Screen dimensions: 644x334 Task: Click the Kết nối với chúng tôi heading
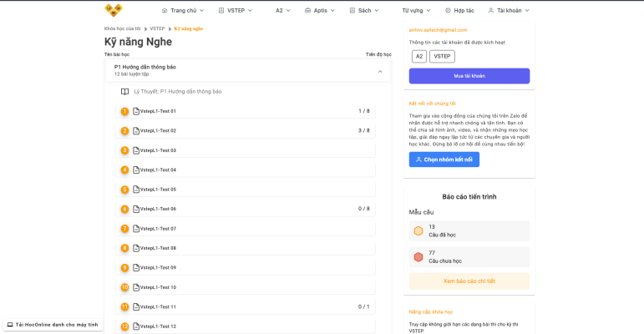click(432, 104)
